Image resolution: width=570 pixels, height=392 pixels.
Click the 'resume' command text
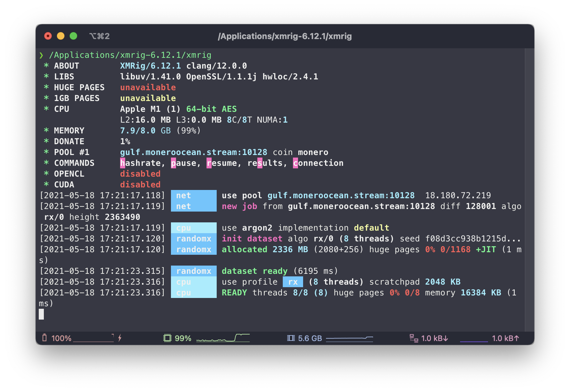[222, 163]
